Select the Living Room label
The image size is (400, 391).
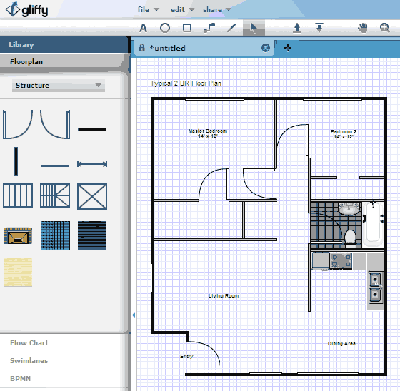[x=224, y=296]
